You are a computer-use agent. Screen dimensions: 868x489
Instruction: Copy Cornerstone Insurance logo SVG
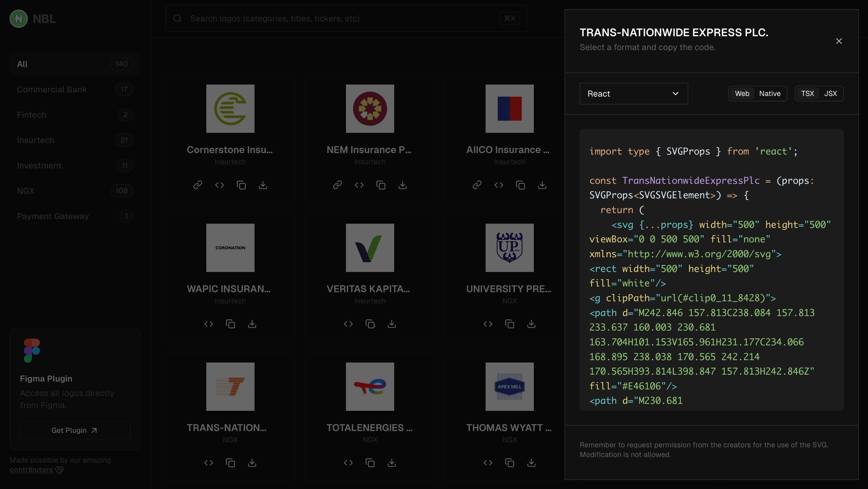pos(241,185)
